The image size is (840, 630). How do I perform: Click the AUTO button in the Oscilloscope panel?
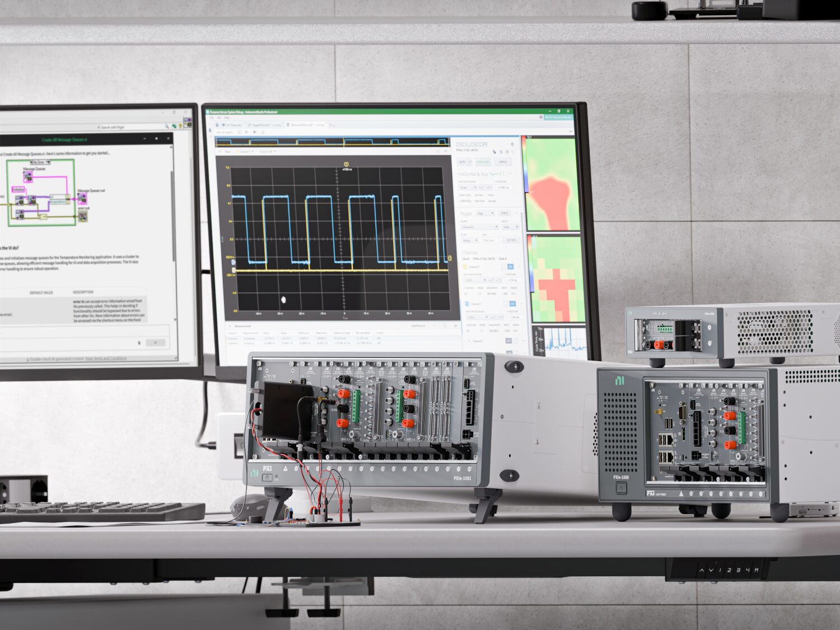coord(462,162)
